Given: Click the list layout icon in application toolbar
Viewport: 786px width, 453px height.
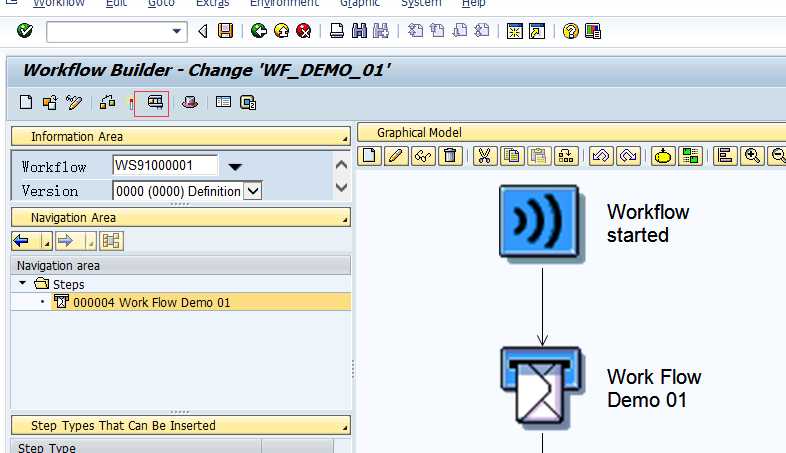Looking at the screenshot, I should (x=223, y=102).
